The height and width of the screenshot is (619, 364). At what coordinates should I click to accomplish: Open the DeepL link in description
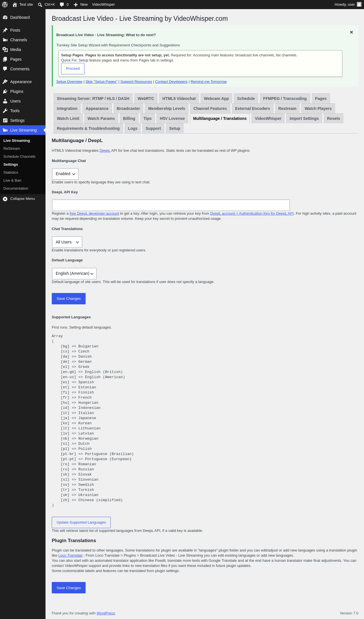click(105, 151)
